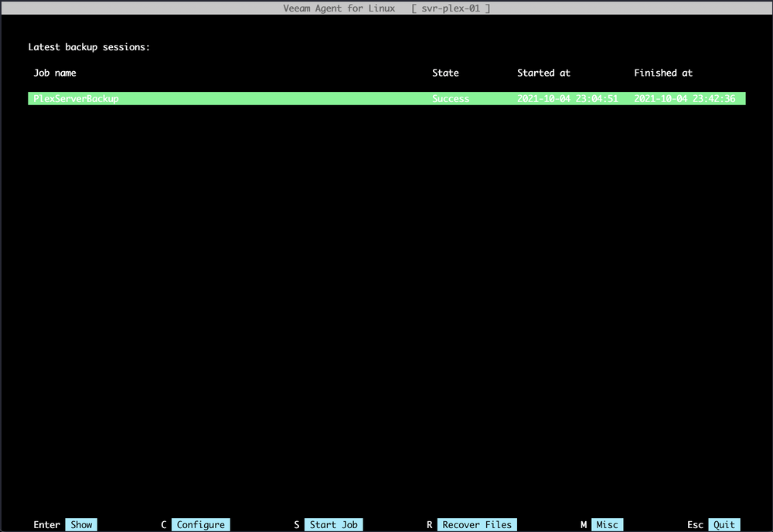Click the S key label beside Start Job
Viewport: 773px width, 532px height.
pyautogui.click(x=297, y=524)
